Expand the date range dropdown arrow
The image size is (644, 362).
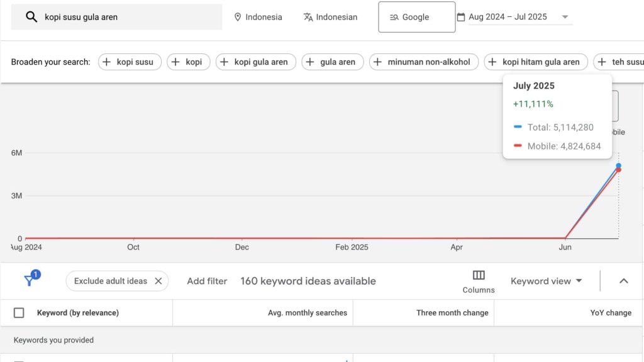click(565, 17)
